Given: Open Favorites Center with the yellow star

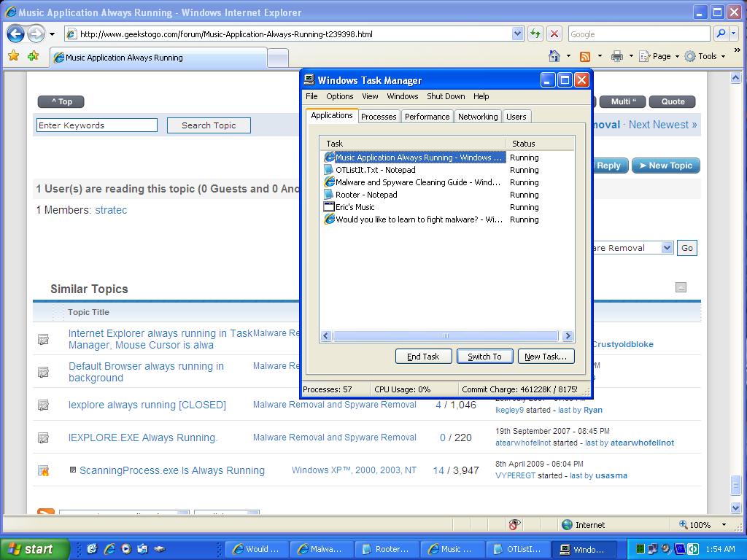Looking at the screenshot, I should tap(13, 56).
